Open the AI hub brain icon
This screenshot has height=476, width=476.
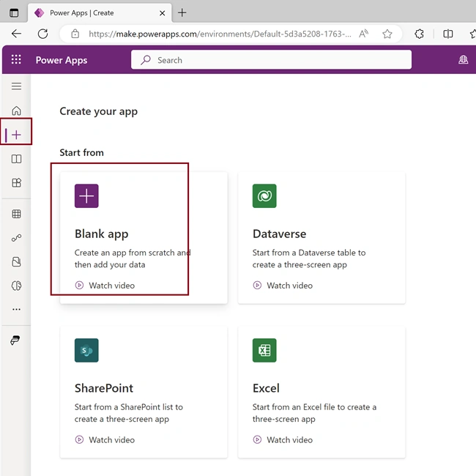tap(16, 286)
